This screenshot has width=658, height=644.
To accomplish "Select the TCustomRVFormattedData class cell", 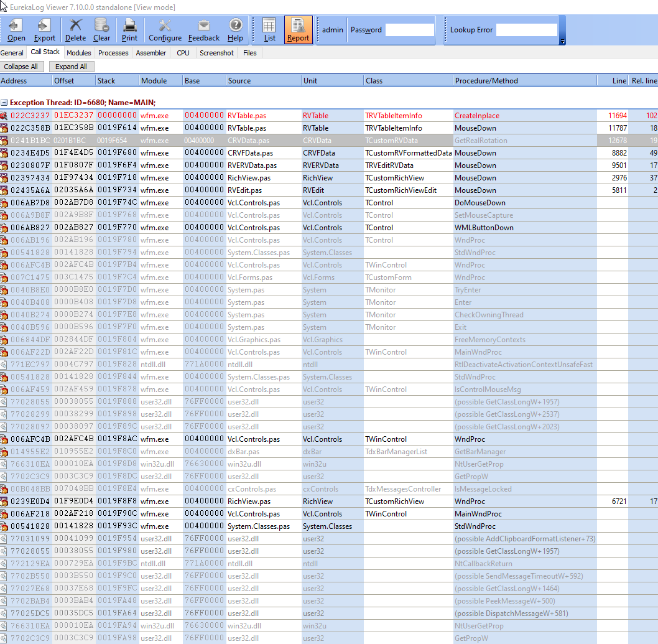I will coord(409,153).
